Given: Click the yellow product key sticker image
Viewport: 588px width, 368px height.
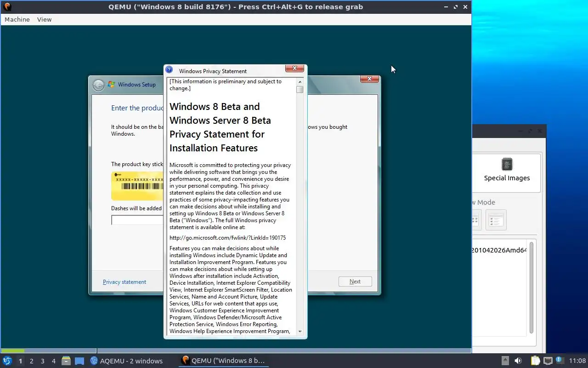Looking at the screenshot, I should pyautogui.click(x=137, y=186).
